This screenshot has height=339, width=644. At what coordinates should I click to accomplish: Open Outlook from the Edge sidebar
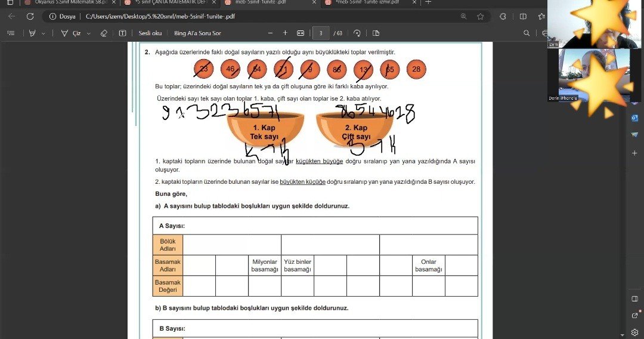point(634,118)
